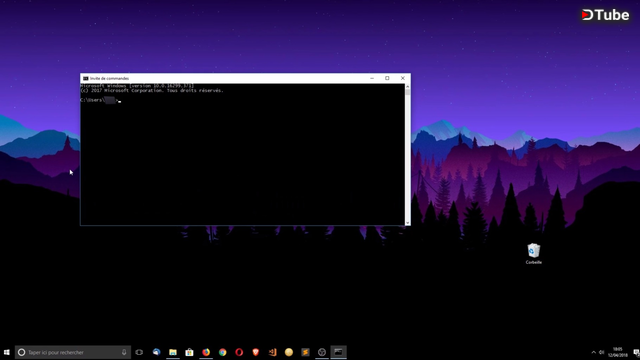The width and height of the screenshot is (640, 360).
Task: Launch Opera browser from the taskbar
Action: tap(239, 352)
